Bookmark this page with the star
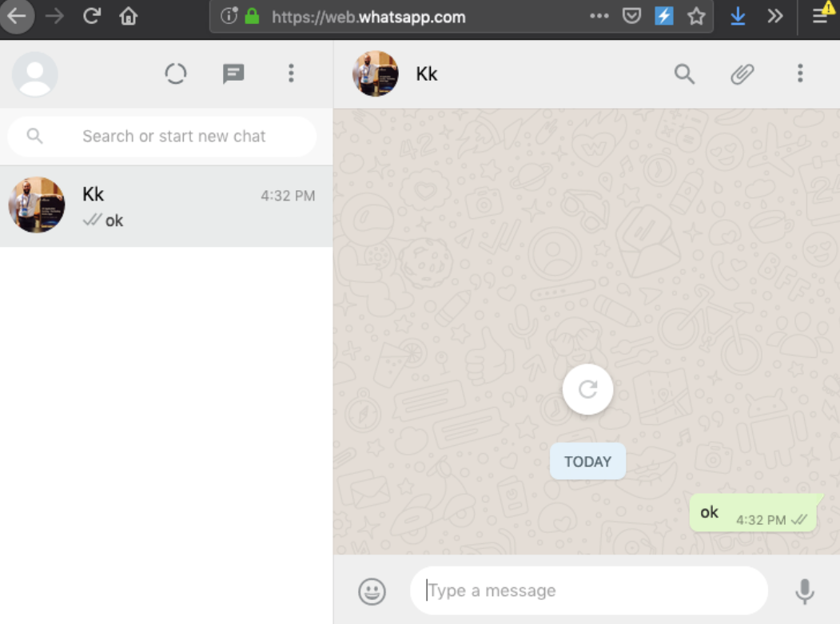This screenshot has width=840, height=624. (x=696, y=17)
